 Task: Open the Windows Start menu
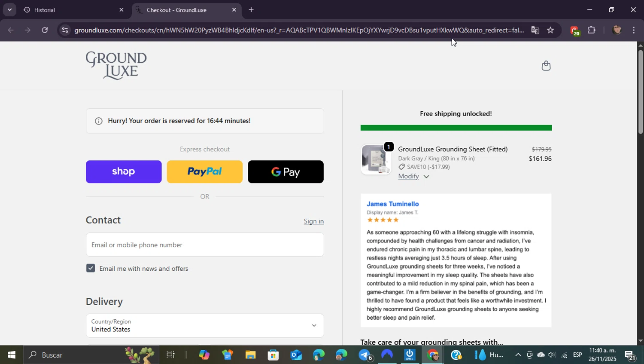[12, 355]
